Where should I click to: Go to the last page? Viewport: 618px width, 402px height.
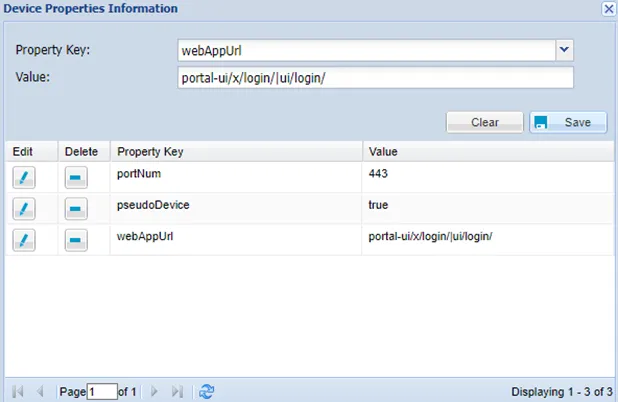pos(177,391)
